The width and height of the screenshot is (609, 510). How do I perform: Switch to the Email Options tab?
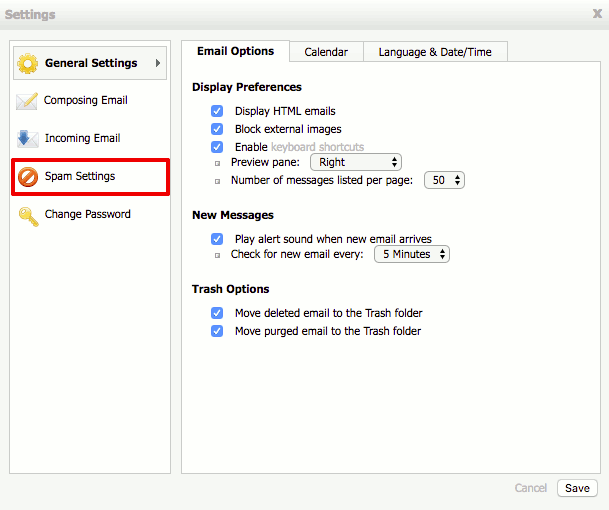(x=235, y=51)
